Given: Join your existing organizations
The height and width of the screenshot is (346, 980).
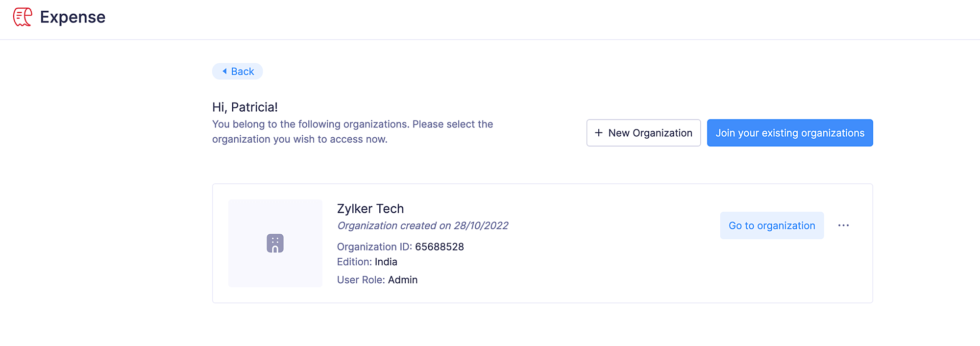Looking at the screenshot, I should pyautogui.click(x=789, y=133).
